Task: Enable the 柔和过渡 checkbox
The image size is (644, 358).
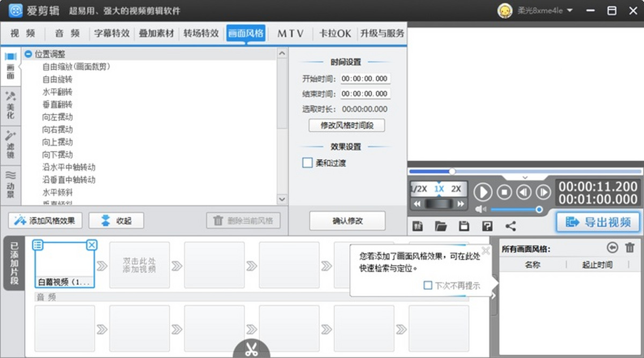Action: point(308,163)
